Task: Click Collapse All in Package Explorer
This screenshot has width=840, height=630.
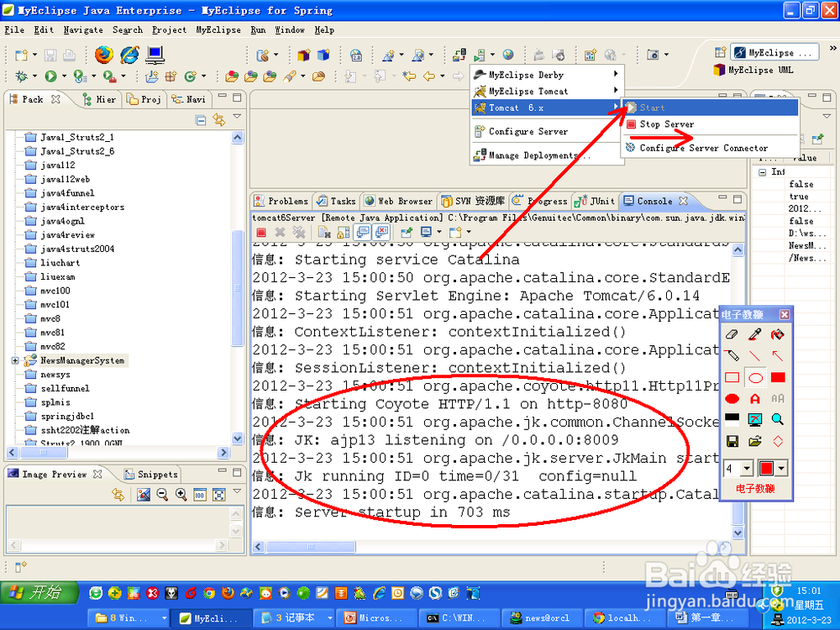Action: coord(201,120)
